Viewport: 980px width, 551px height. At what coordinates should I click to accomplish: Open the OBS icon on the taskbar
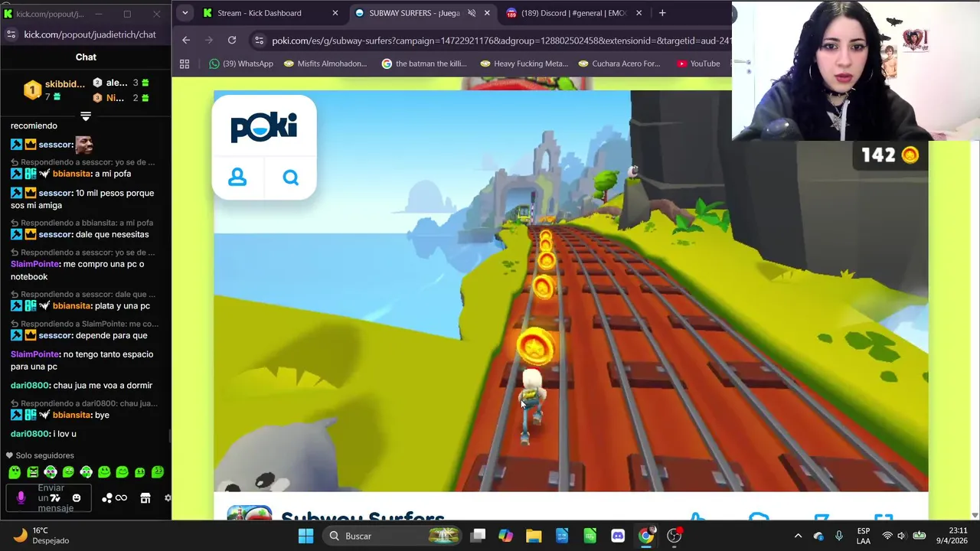point(675,536)
